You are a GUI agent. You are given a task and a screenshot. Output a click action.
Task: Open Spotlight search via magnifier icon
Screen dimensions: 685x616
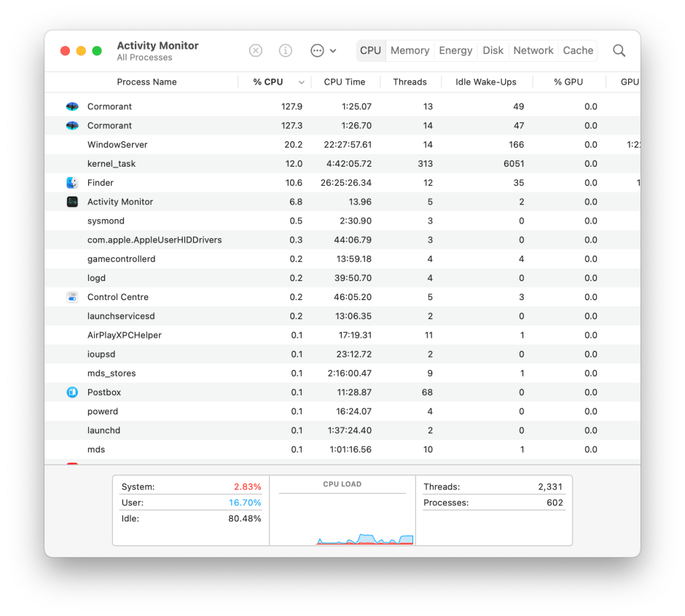619,50
